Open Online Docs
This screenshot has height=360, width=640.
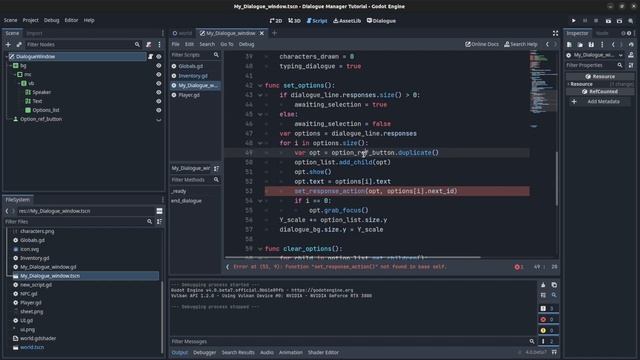pos(482,44)
